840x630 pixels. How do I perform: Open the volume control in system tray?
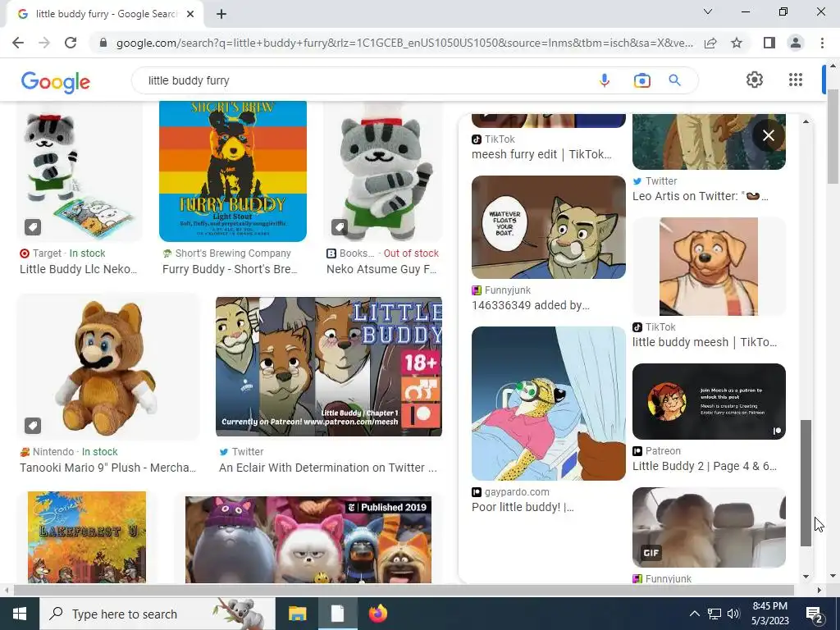coord(733,614)
